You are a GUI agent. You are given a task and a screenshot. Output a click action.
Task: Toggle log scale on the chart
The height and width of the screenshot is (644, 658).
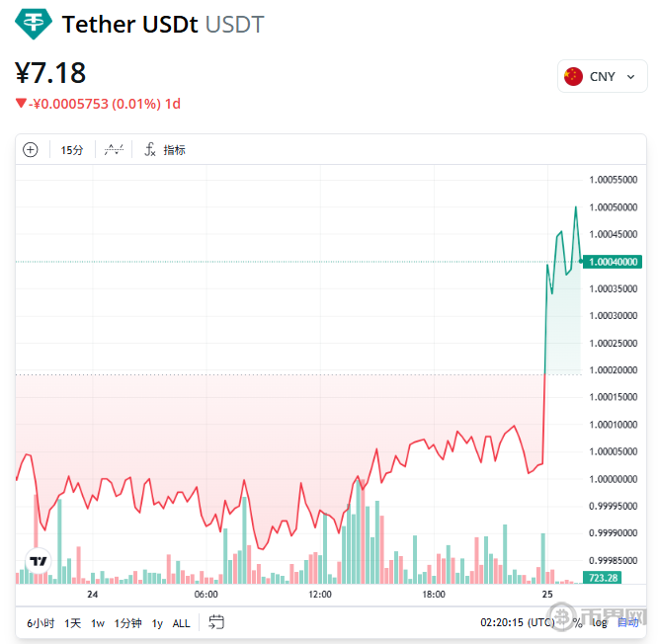click(x=600, y=622)
